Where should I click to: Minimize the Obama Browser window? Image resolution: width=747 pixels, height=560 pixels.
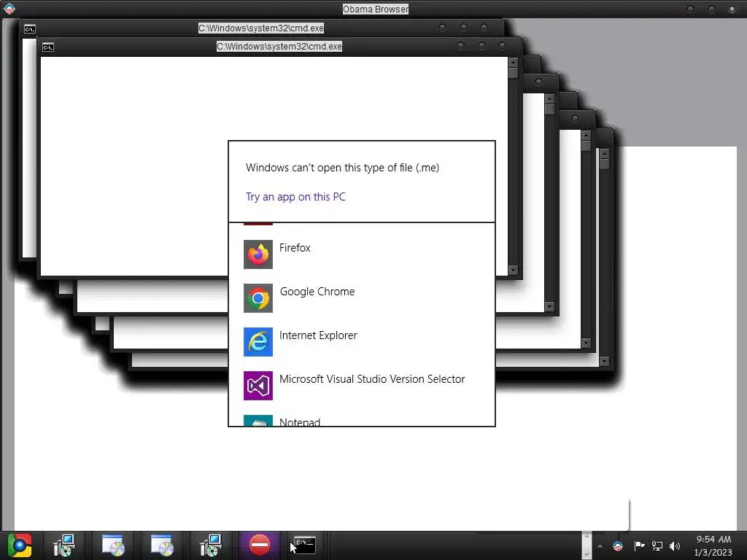[x=690, y=9]
